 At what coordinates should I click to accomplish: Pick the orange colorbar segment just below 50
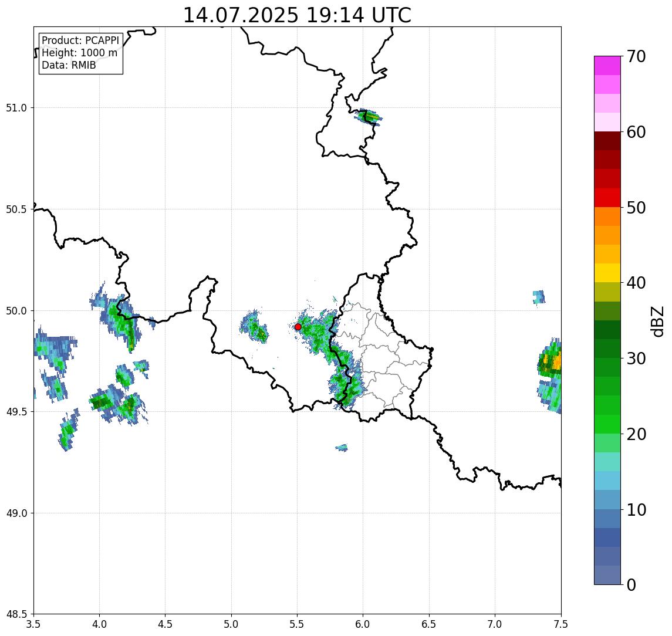(x=607, y=216)
